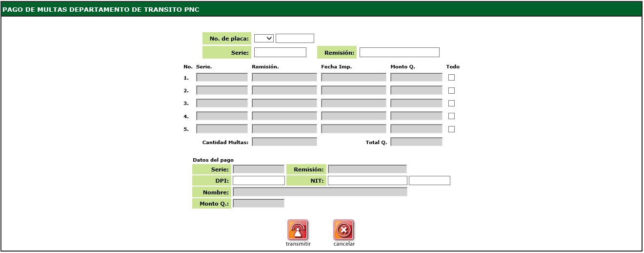644x253 pixels.
Task: Select the DPI input field
Action: click(x=259, y=181)
